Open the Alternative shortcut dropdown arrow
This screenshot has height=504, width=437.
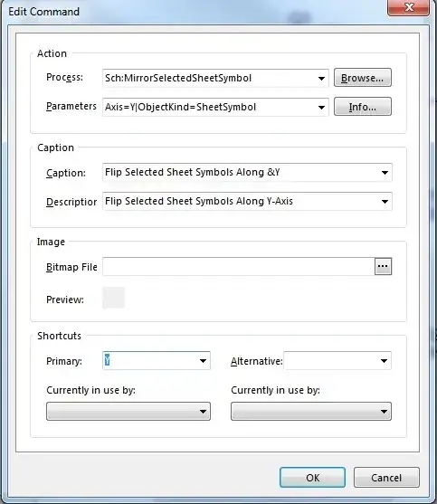(x=384, y=361)
